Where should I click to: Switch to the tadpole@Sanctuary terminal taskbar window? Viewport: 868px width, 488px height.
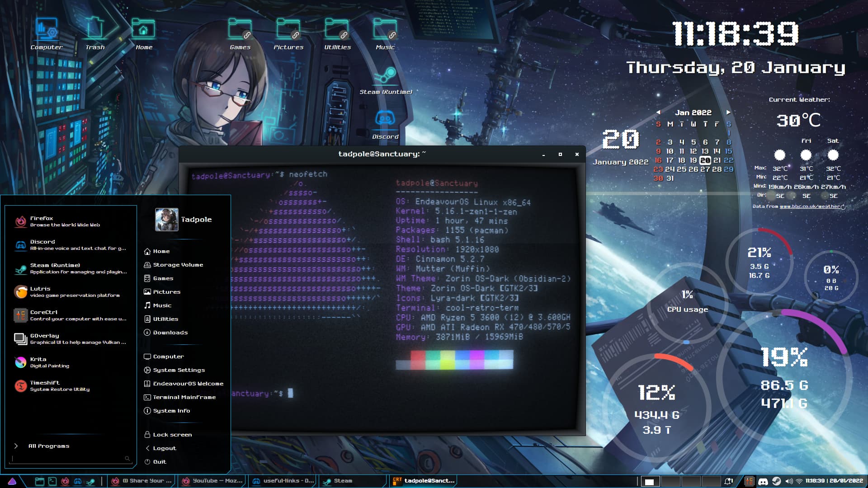[424, 481]
